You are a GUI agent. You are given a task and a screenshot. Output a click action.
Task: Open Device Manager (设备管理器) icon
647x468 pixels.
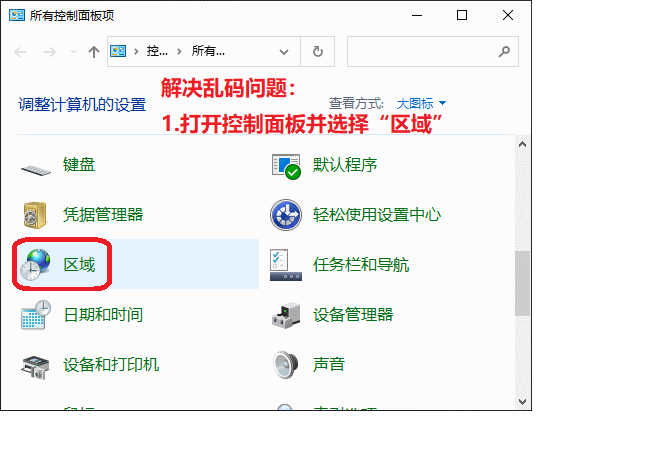tap(286, 315)
